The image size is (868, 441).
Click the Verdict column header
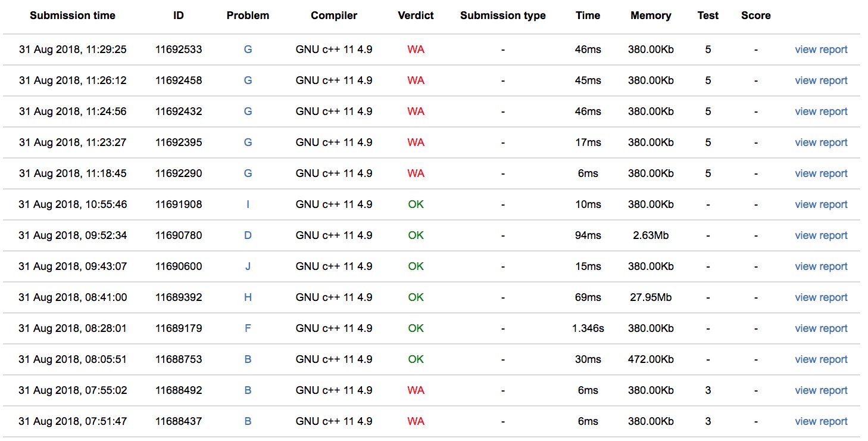[416, 15]
